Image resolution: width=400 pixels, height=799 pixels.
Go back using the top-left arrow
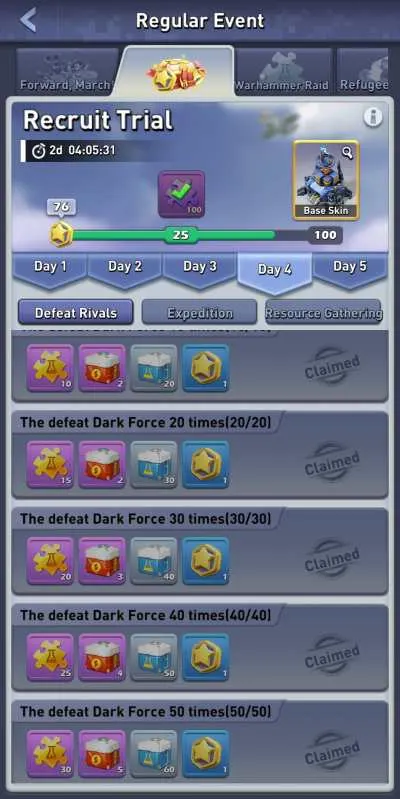[x=29, y=20]
